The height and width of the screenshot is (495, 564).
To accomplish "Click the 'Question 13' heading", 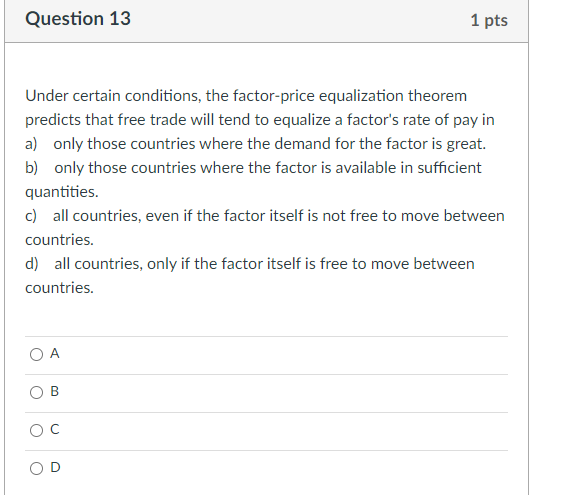I will [x=78, y=19].
